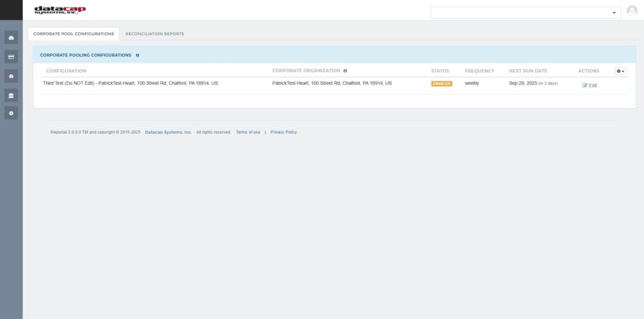Open the Privacy Policy link
The height and width of the screenshot is (319, 644).
284,132
